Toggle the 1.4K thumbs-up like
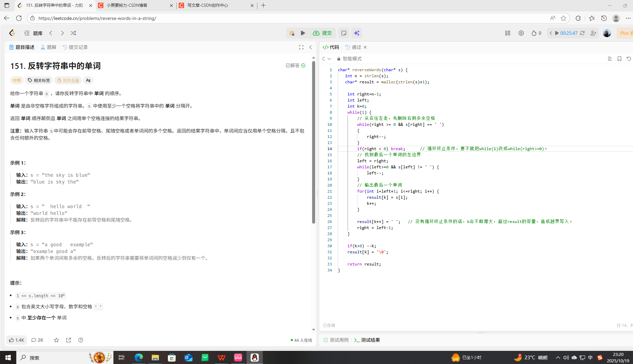The width and height of the screenshot is (633, 364). pos(16,340)
